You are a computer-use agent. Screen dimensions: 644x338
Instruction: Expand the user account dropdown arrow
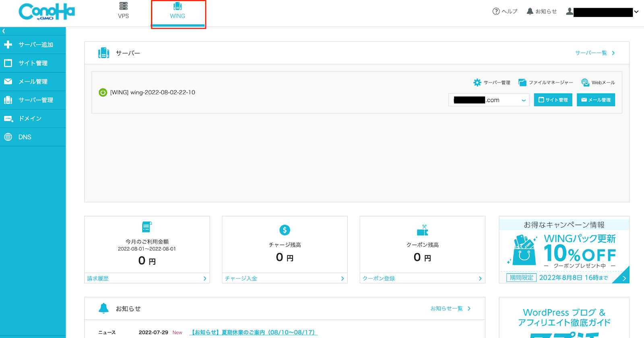[636, 12]
